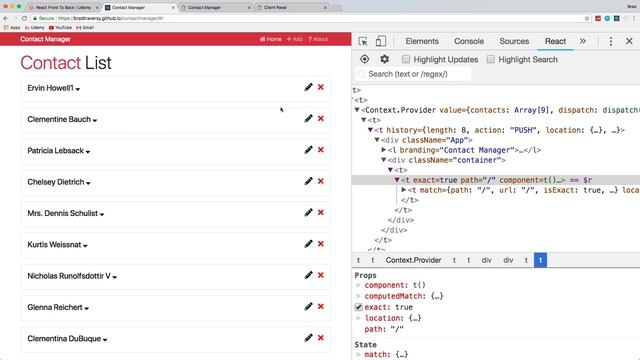The height and width of the screenshot is (360, 640).
Task: Bookmark this page with the star icon
Action: 587,18
